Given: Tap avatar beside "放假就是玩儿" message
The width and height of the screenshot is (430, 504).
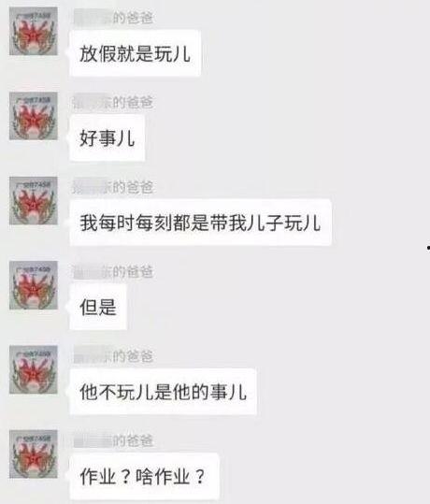Looking at the screenshot, I should (34, 31).
